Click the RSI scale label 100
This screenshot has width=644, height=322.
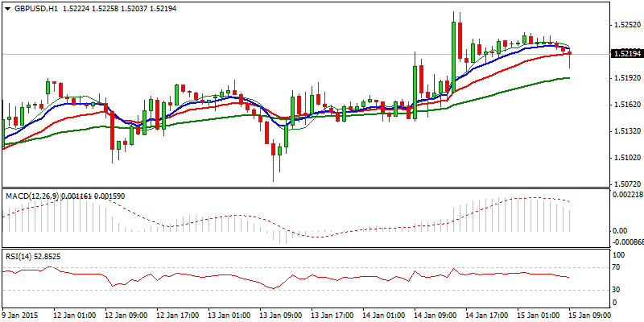coord(619,255)
